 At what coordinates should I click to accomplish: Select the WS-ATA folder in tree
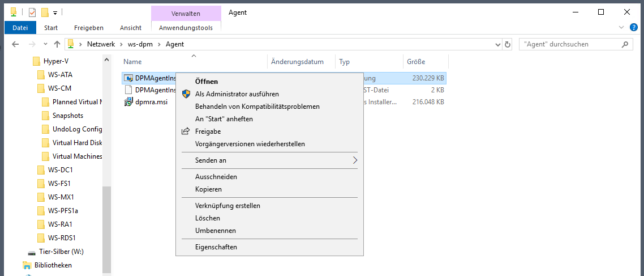pyautogui.click(x=60, y=75)
